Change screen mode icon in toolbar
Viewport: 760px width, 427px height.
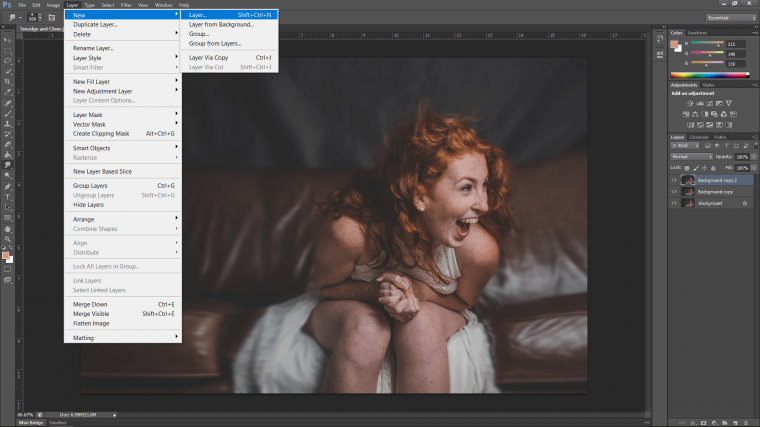[x=7, y=280]
